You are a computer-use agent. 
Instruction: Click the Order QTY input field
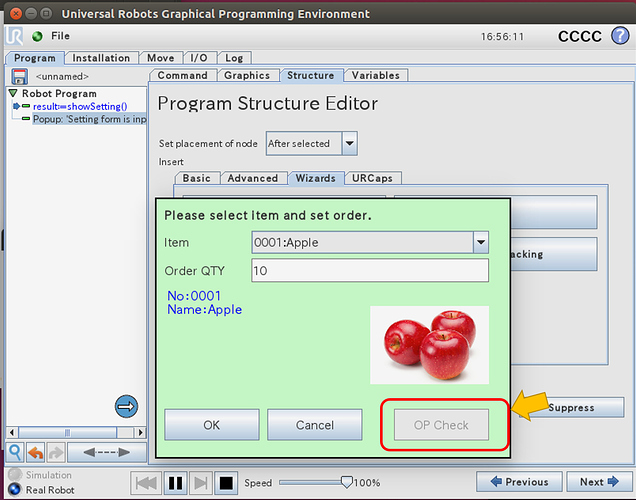pyautogui.click(x=370, y=270)
